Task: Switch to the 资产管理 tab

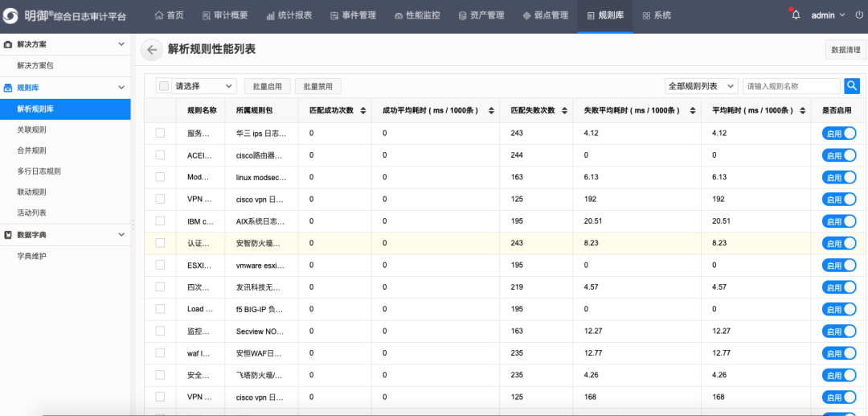Action: click(481, 15)
